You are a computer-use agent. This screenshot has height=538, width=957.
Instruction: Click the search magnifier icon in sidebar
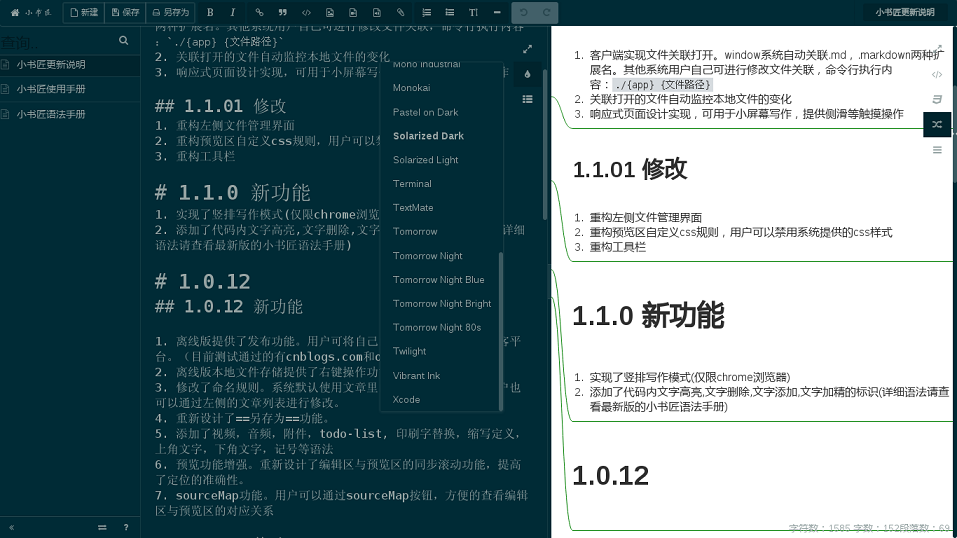click(x=123, y=40)
